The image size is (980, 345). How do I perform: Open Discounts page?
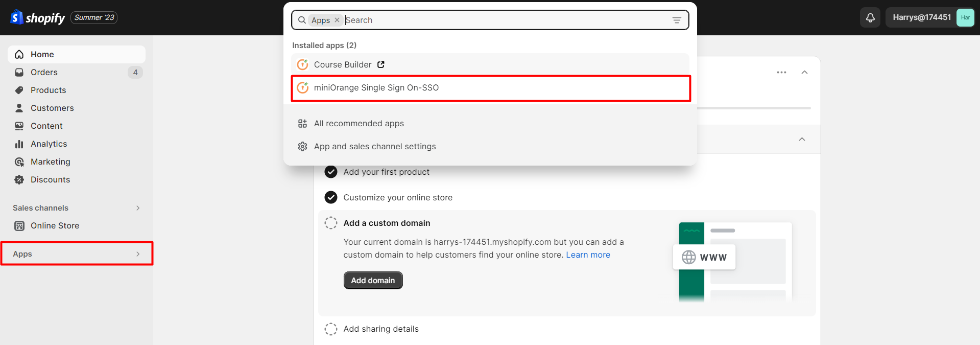coord(77,179)
